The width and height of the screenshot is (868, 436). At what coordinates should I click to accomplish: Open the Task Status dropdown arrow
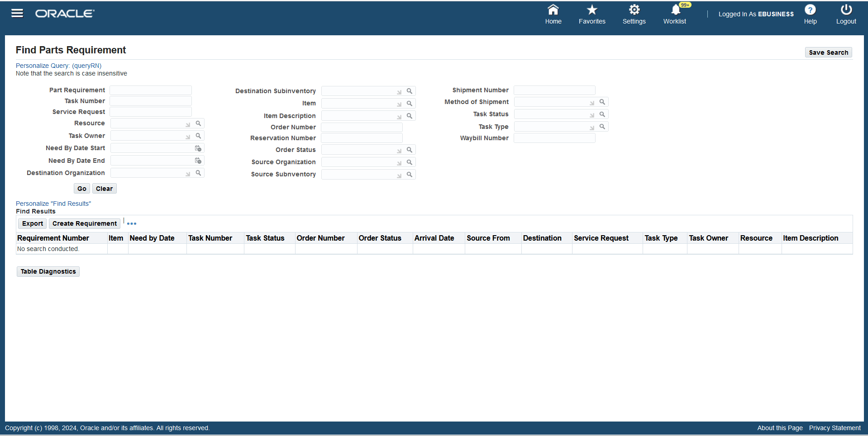tap(592, 114)
